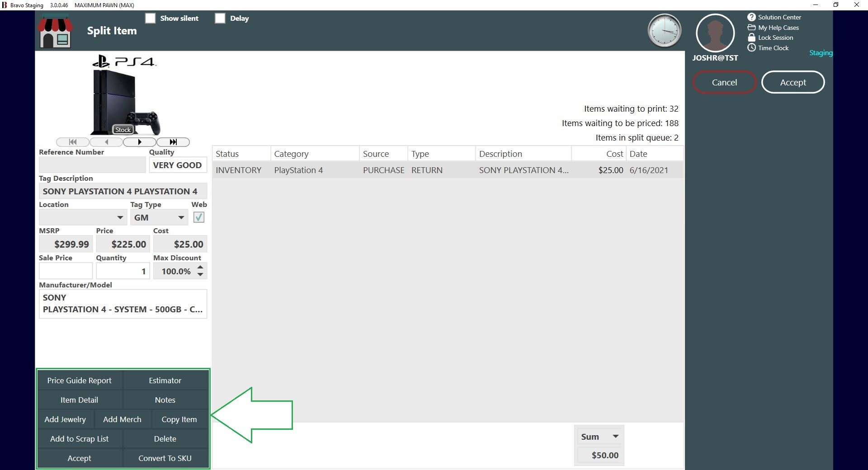
Task: Click Add Jewelry button
Action: pyautogui.click(x=65, y=419)
